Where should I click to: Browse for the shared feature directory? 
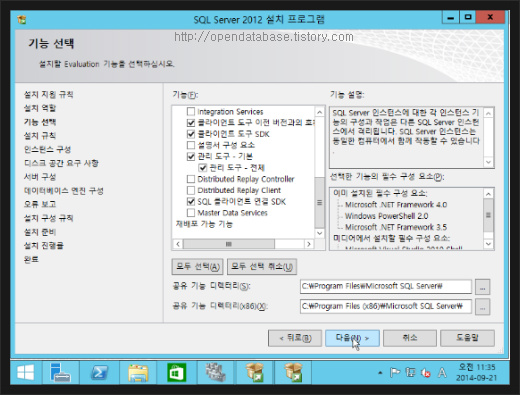point(482,287)
